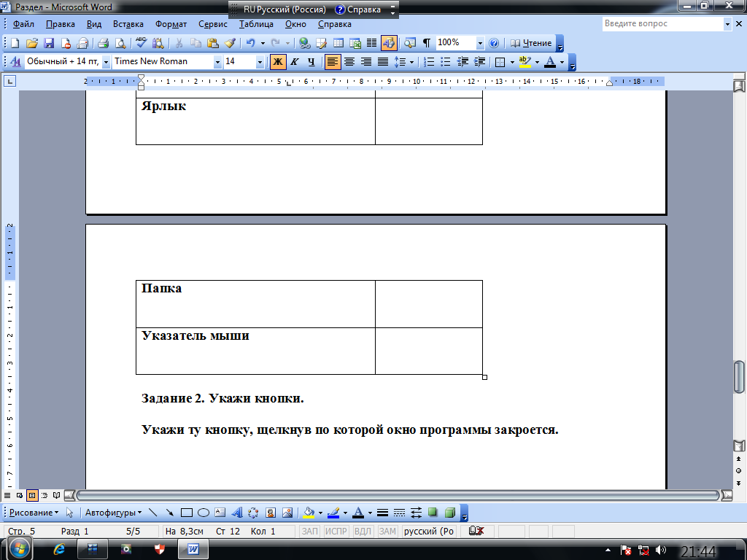The height and width of the screenshot is (560, 747).
Task: Click the RU Русский language bar indicator
Action: click(x=285, y=9)
